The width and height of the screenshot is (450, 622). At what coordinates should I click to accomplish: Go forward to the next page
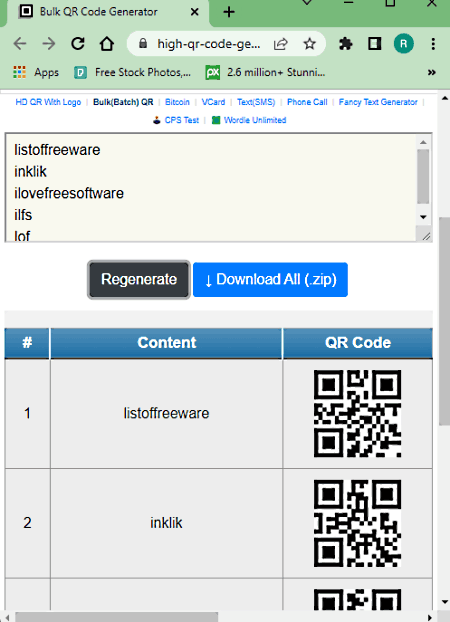coord(48,44)
